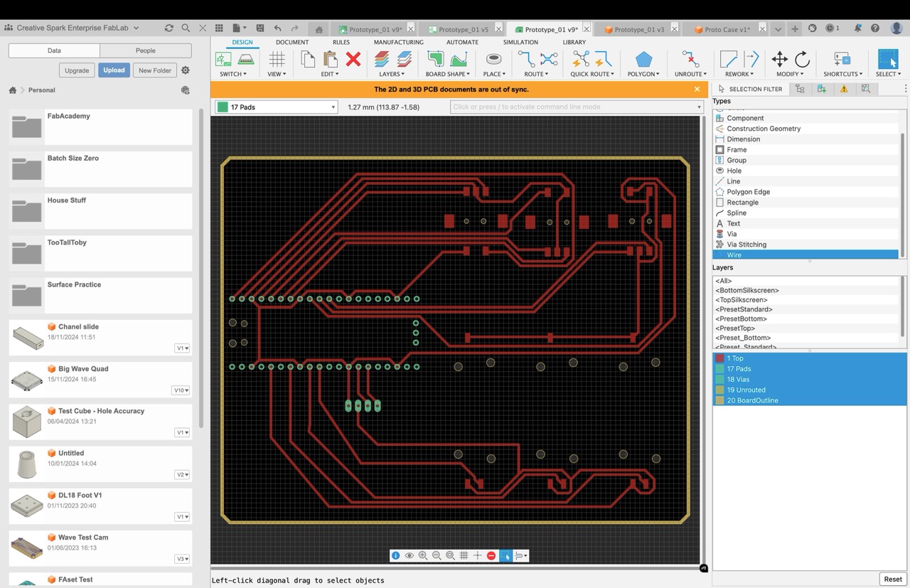910x588 pixels.
Task: Click the Shortcuts icon
Action: [842, 59]
